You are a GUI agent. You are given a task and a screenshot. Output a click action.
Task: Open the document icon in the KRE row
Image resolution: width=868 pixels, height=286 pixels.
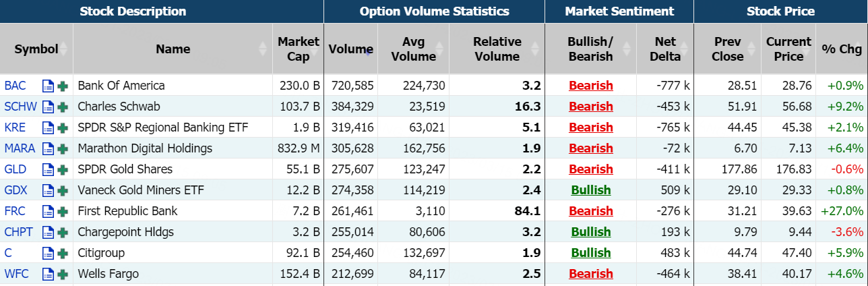tap(48, 127)
